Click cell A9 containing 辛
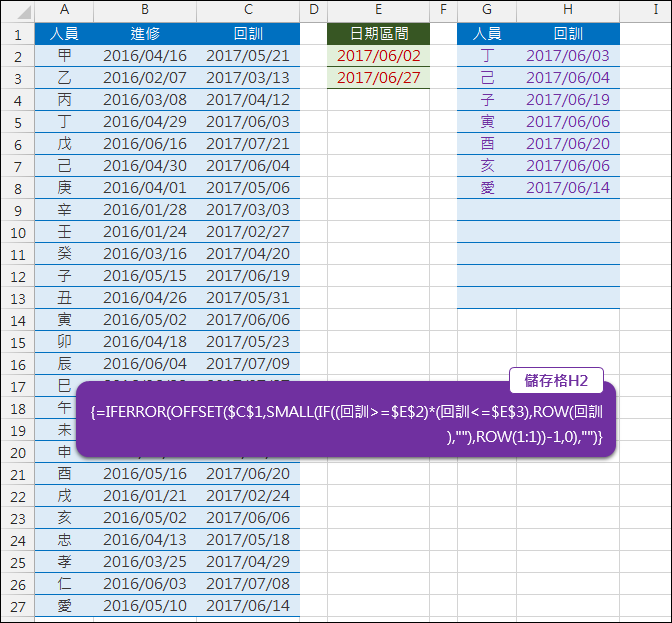Viewport: 672px width, 623px height. pyautogui.click(x=64, y=210)
